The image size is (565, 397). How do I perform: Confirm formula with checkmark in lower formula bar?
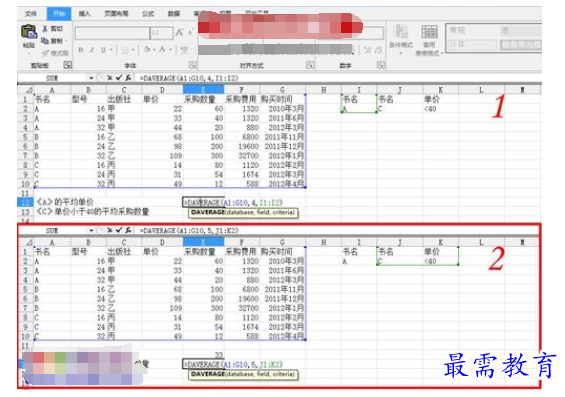(x=119, y=230)
